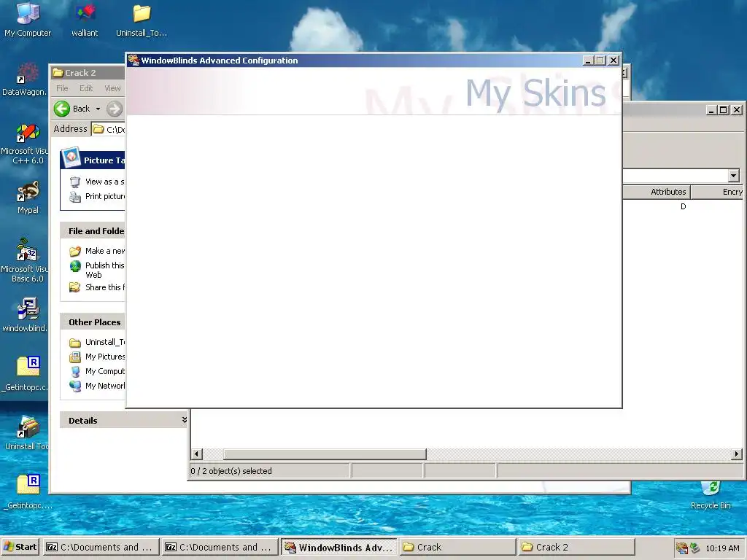Click the File and Folder Tasks header
This screenshot has height=560, width=747.
pyautogui.click(x=93, y=231)
